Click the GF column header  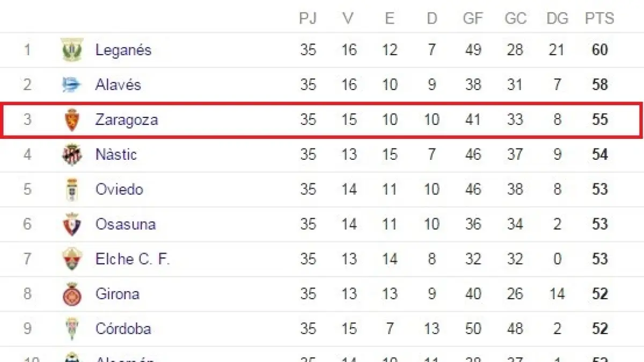pos(473,18)
